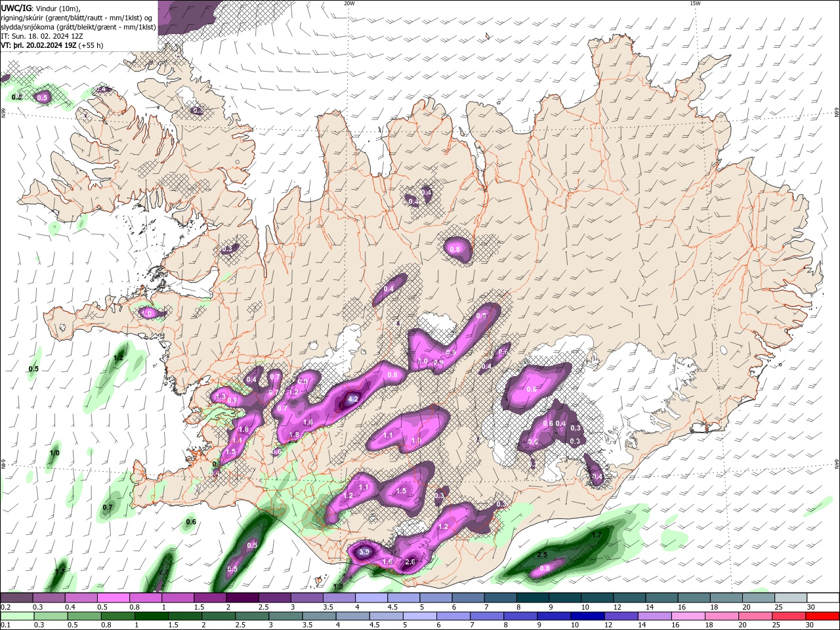Select the deep blue 10 swatch, lower scale

click(x=587, y=616)
